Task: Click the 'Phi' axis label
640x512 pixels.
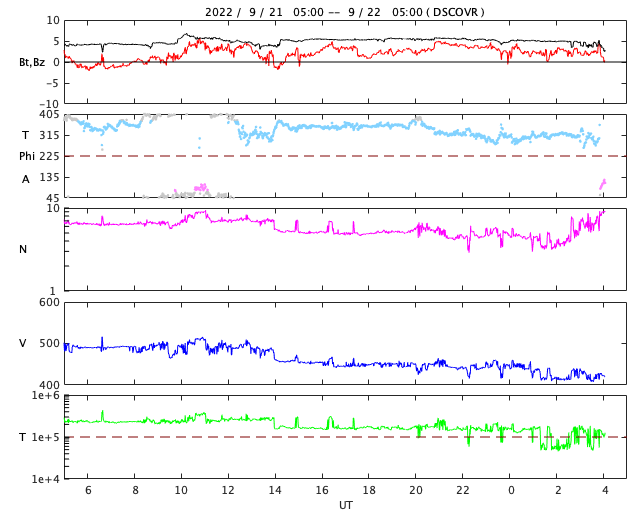Action: [27, 156]
